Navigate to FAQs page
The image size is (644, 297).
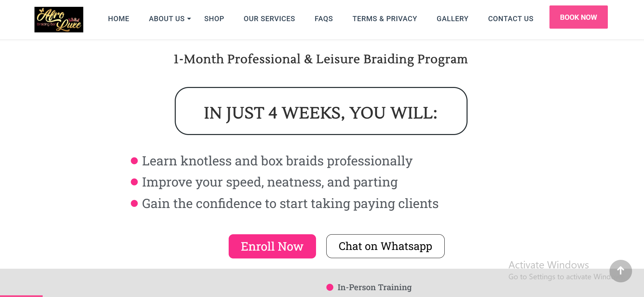324,19
